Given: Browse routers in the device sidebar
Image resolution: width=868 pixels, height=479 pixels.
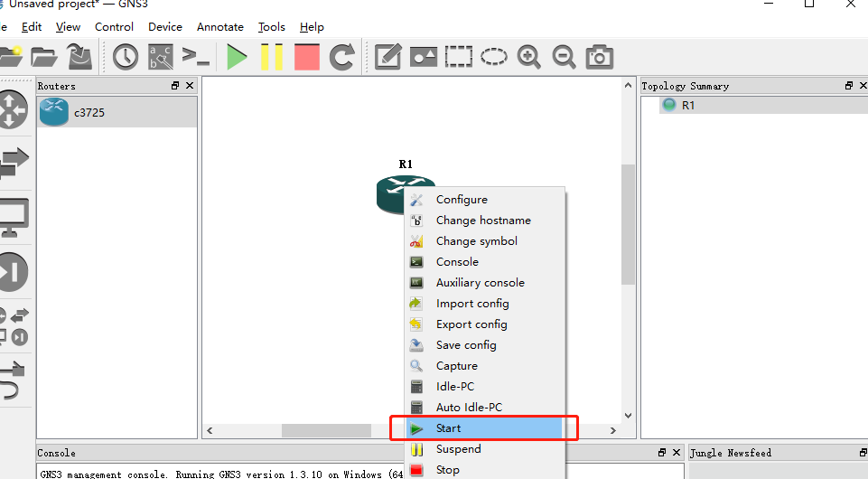Looking at the screenshot, I should (12, 109).
